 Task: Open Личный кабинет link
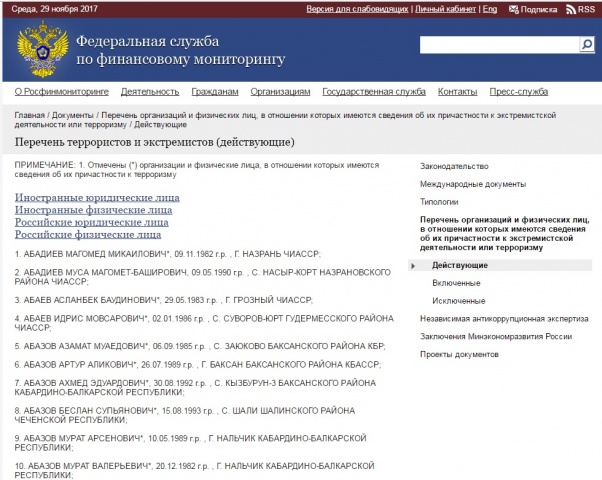[445, 9]
